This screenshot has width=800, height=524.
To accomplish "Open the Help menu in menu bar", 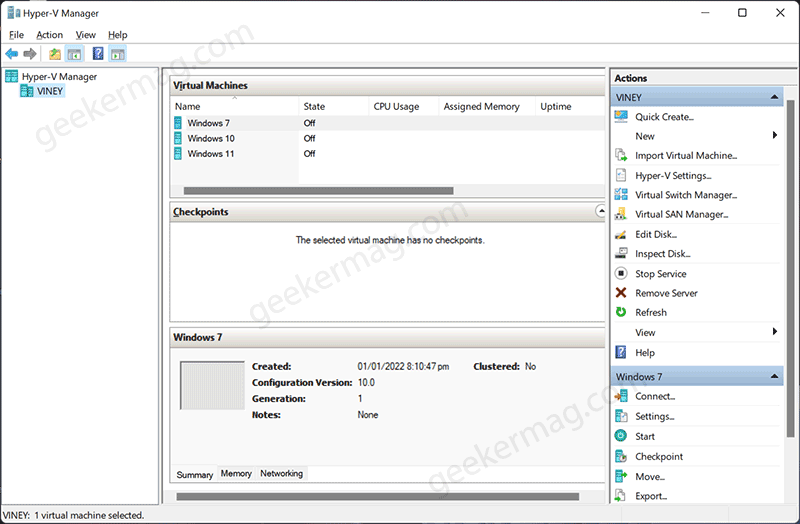I will click(117, 35).
